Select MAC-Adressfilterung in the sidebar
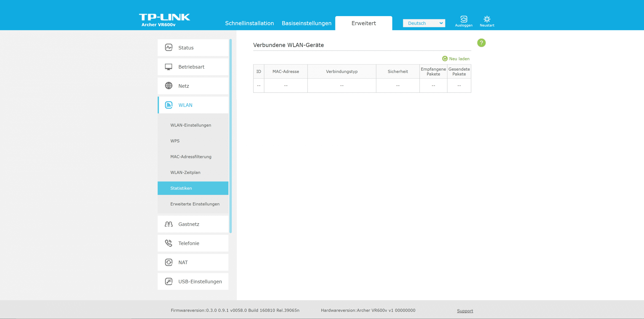Image resolution: width=644 pixels, height=319 pixels. click(x=191, y=156)
